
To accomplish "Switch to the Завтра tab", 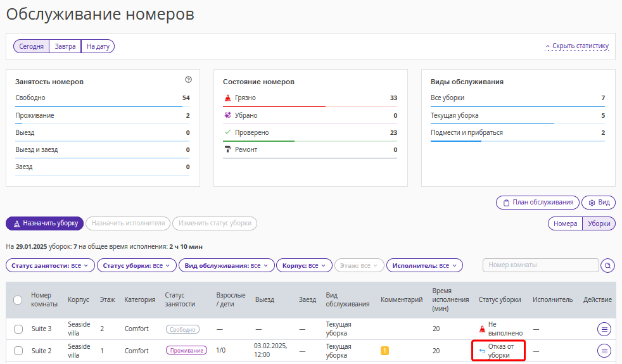I will coord(65,46).
